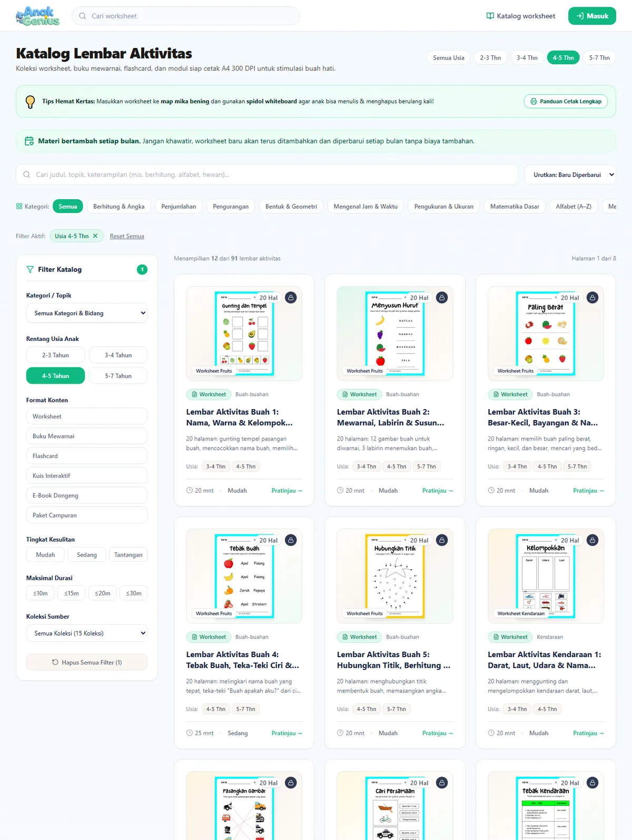Select the Bentuk & Geometri category chip
632x840 pixels.
tap(291, 207)
